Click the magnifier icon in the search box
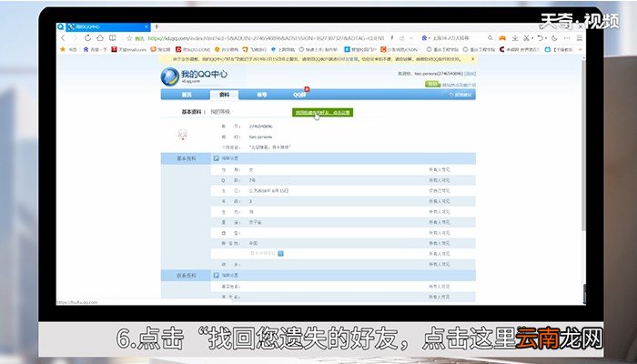 (490, 38)
